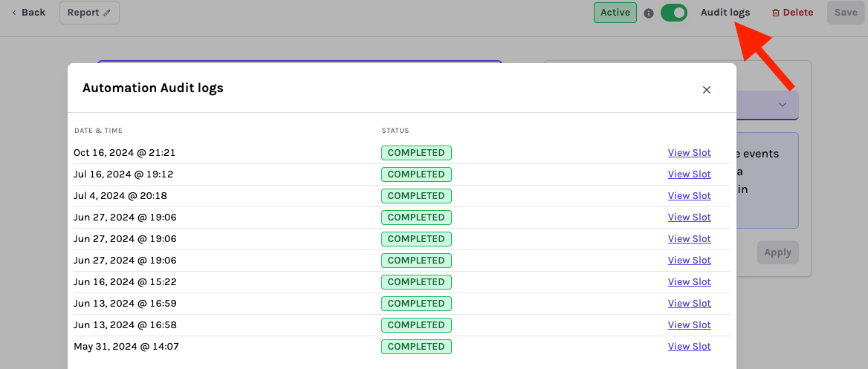Viewport: 868px width, 369px height.
Task: Click COMPLETED badge for Jul 16, 2024
Action: click(416, 174)
